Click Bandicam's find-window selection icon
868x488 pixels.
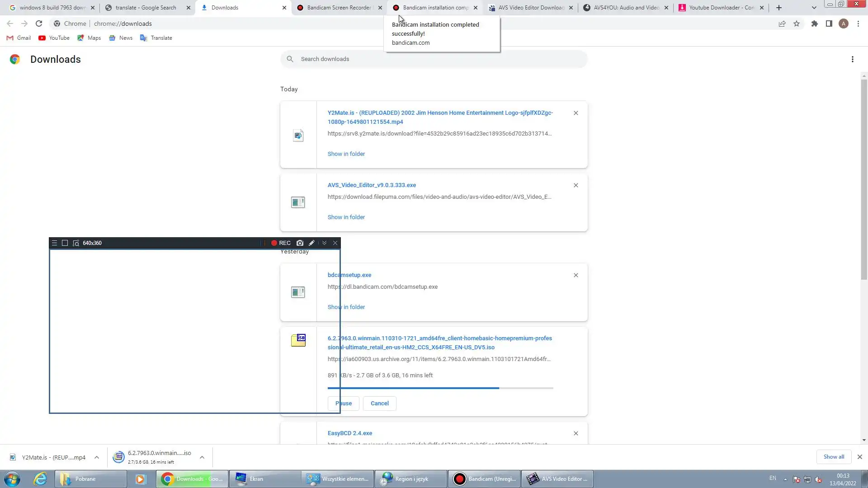[76, 243]
